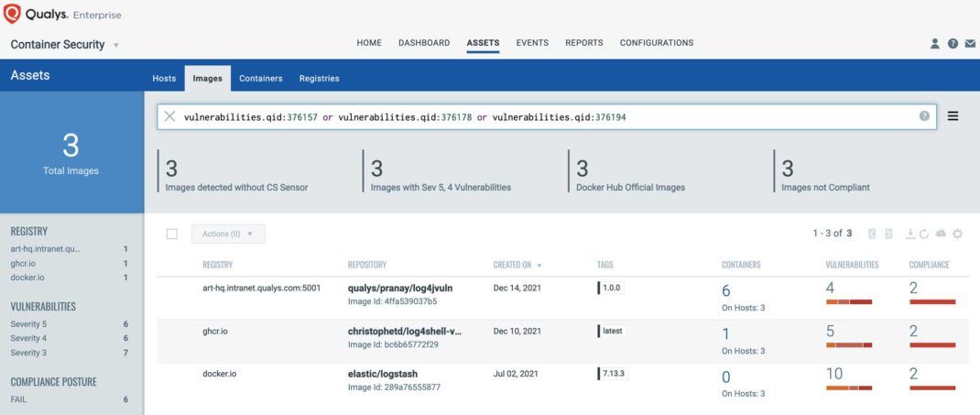Image resolution: width=980 pixels, height=415 pixels.
Task: Click the search bar help icon
Action: point(924,116)
